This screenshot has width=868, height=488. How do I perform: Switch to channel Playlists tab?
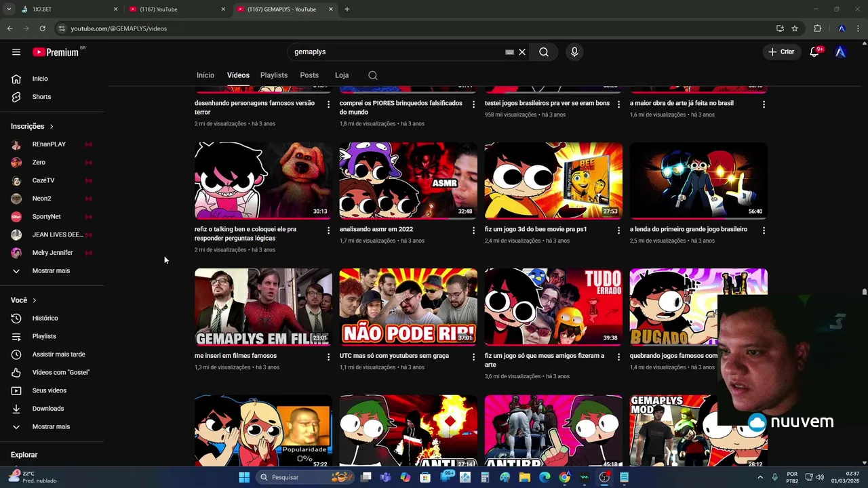274,75
